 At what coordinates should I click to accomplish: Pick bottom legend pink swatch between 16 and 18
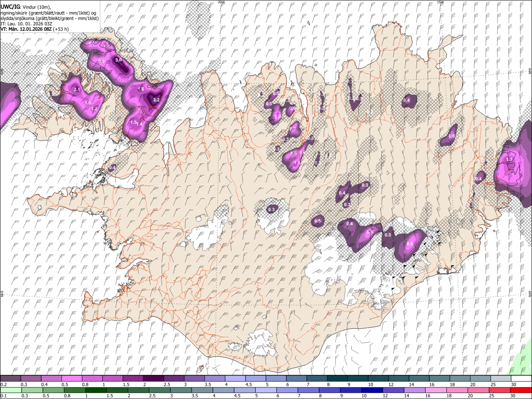(x=435, y=390)
